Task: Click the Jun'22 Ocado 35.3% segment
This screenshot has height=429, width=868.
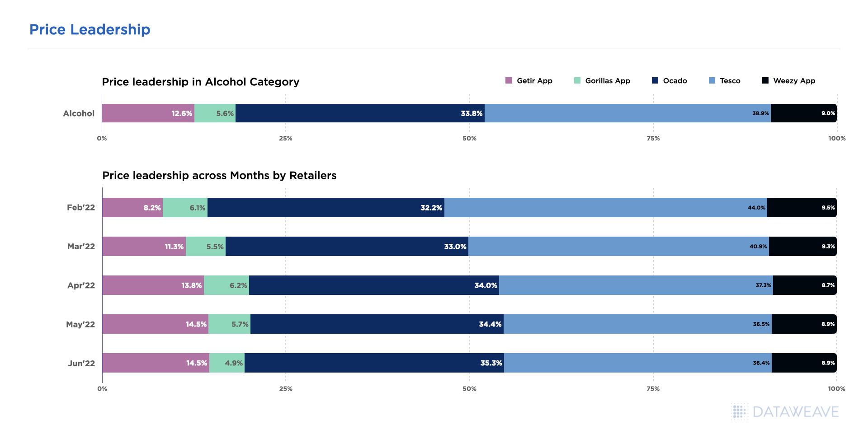Action: pos(374,363)
